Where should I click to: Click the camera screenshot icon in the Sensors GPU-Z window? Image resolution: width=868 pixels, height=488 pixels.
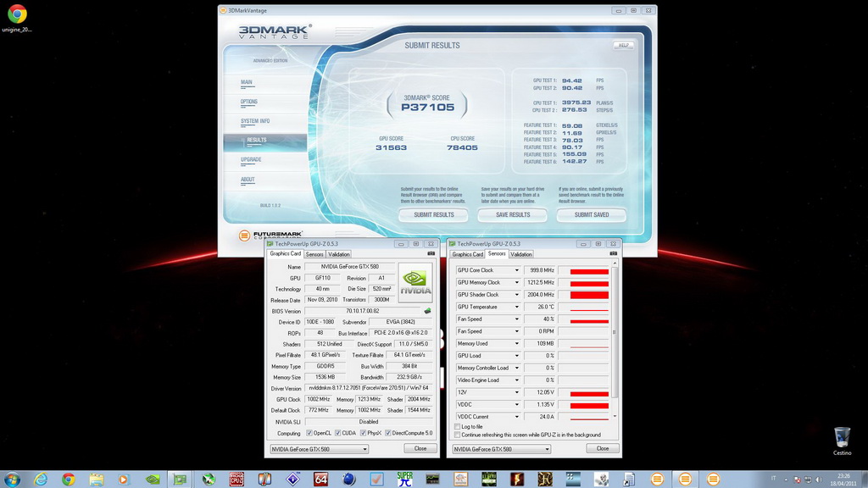613,253
